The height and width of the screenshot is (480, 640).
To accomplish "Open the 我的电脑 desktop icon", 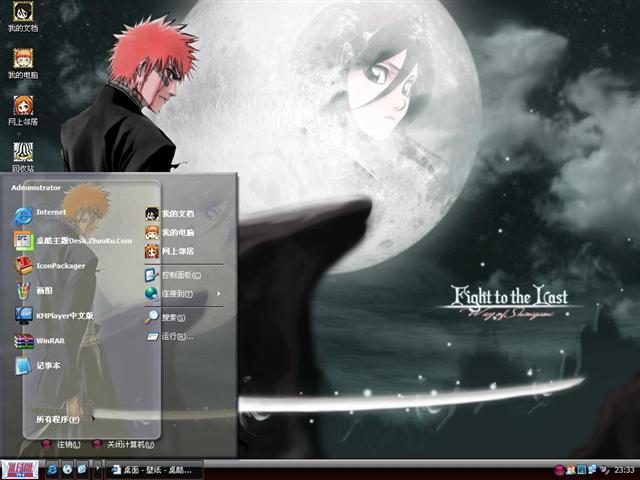I will tap(23, 63).
